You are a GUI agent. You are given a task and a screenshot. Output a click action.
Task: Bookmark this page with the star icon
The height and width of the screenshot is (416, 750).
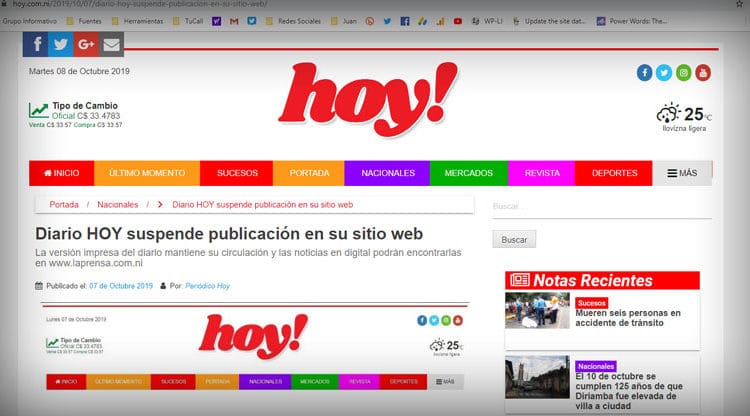pos(739,4)
